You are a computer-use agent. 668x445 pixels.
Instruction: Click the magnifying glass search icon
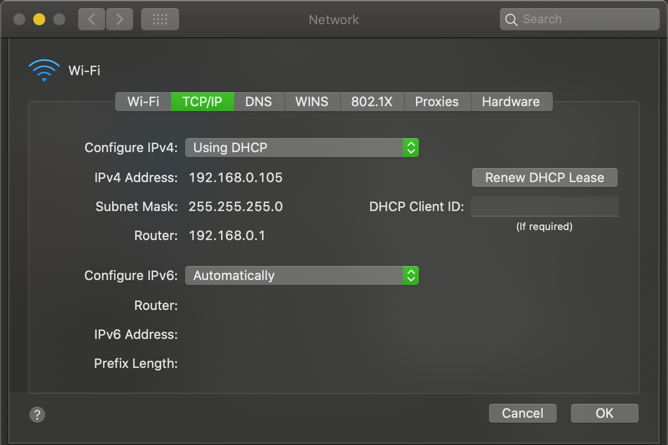pyautogui.click(x=512, y=19)
